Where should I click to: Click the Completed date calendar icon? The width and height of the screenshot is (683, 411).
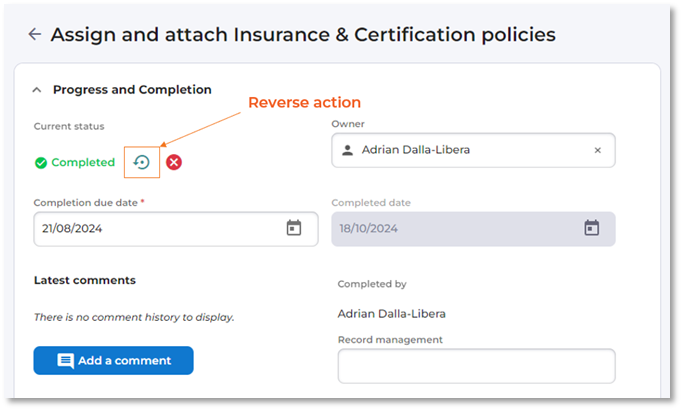point(591,228)
